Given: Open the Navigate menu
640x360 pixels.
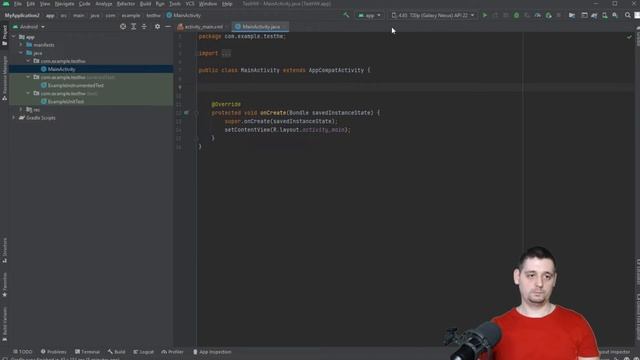Looking at the screenshot, I should (x=64, y=4).
